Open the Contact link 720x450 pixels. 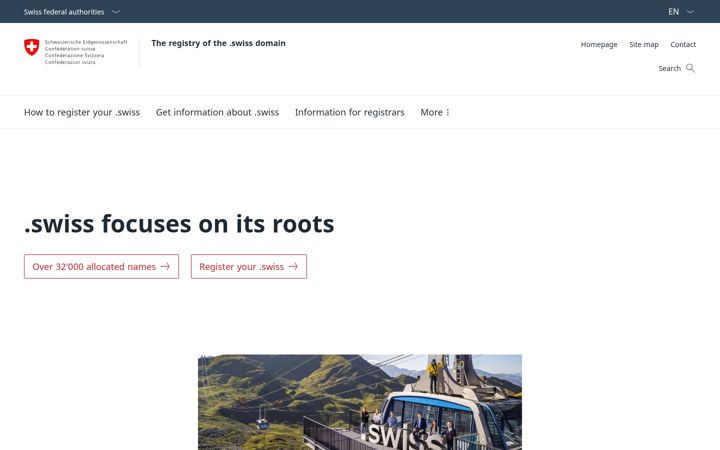[683, 45]
